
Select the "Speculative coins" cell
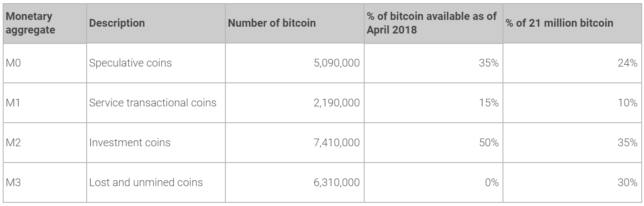click(131, 63)
